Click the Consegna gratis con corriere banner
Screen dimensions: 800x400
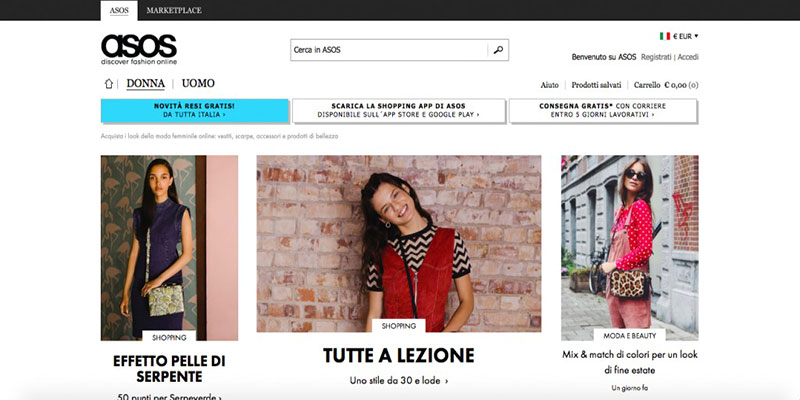[x=603, y=111]
